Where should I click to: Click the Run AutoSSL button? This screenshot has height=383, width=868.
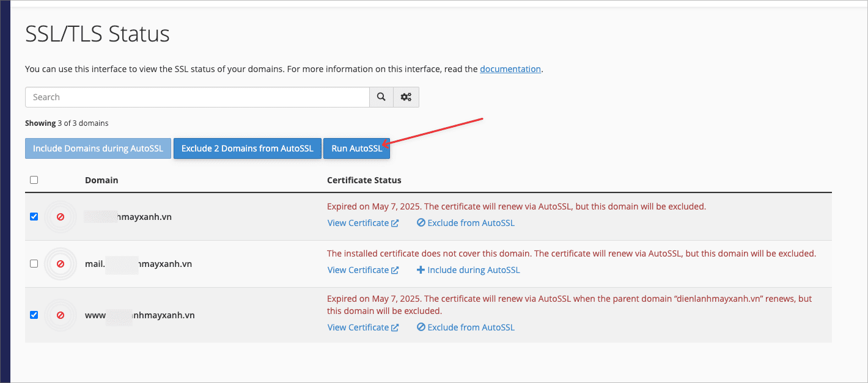tap(356, 148)
